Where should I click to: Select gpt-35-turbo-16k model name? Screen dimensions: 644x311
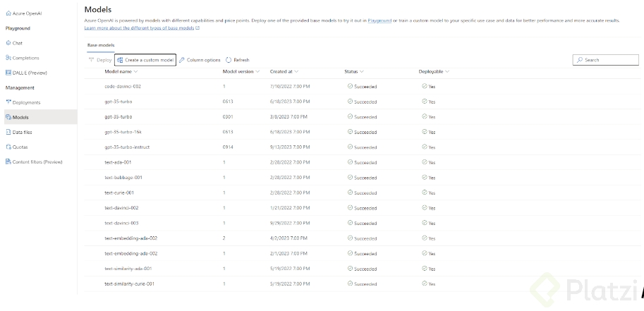[123, 132]
